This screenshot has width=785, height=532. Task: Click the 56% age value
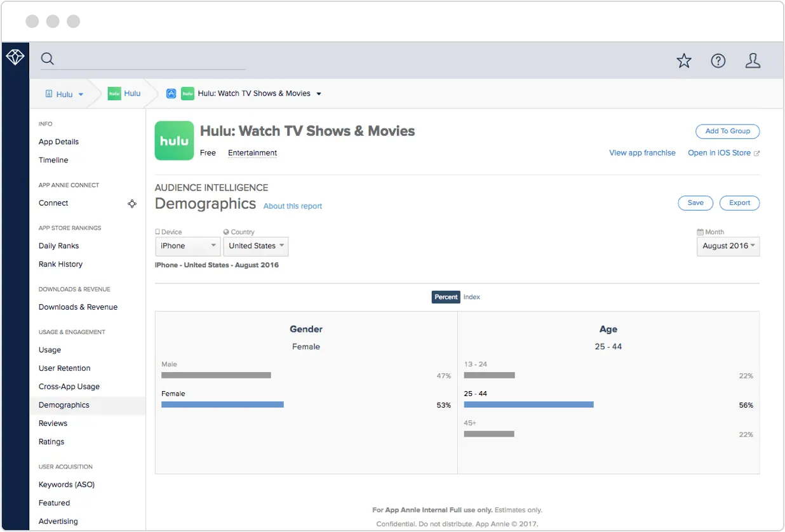coord(746,406)
